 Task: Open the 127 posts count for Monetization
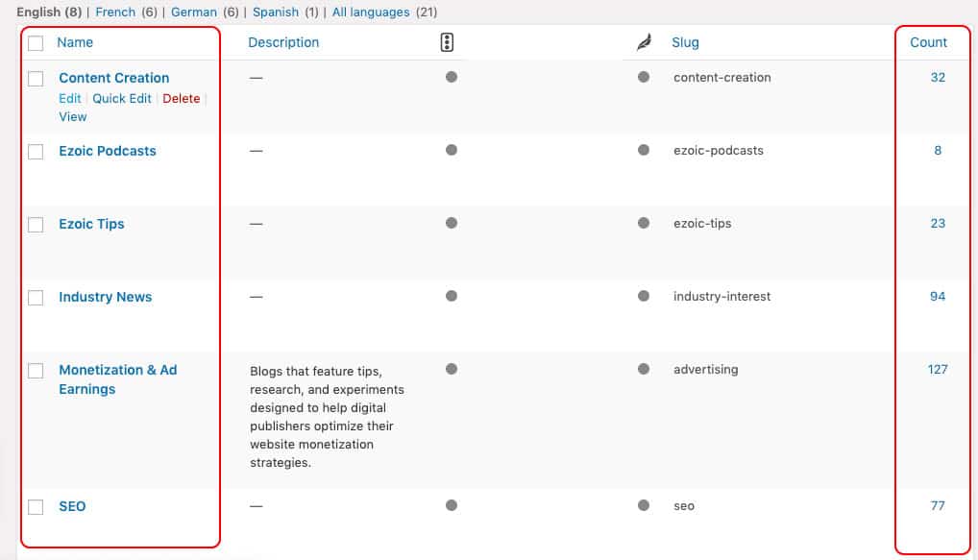point(938,370)
